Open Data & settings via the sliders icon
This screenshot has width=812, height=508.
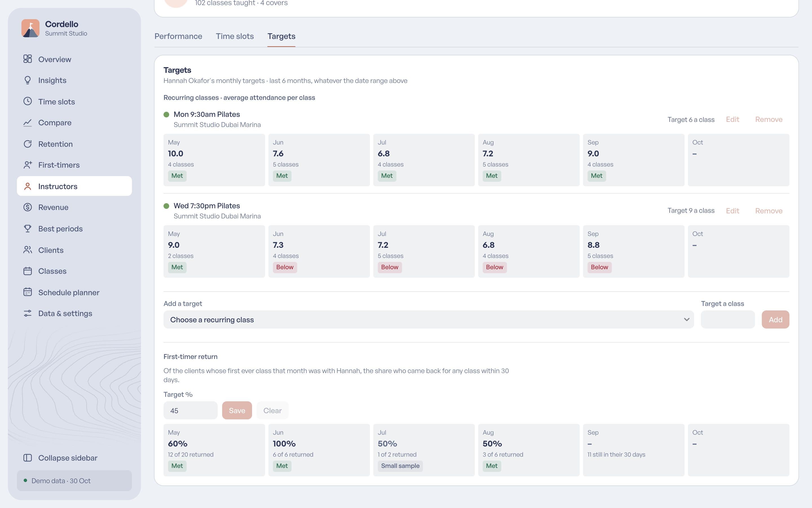click(x=28, y=313)
